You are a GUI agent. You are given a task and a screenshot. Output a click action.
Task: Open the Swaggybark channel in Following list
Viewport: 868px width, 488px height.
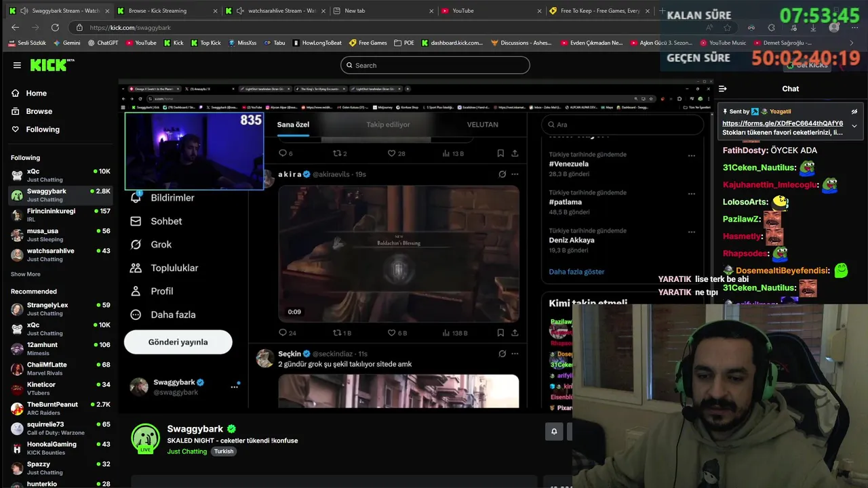[60, 195]
